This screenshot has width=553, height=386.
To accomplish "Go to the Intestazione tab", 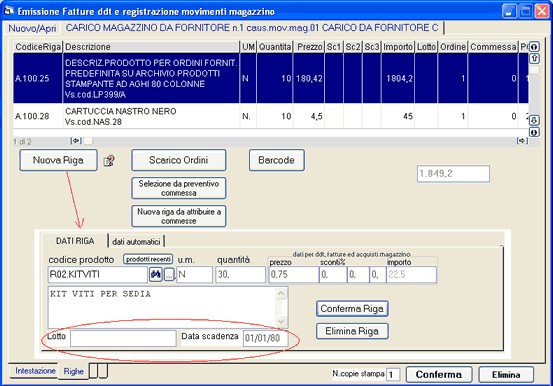I will pyautogui.click(x=35, y=371).
